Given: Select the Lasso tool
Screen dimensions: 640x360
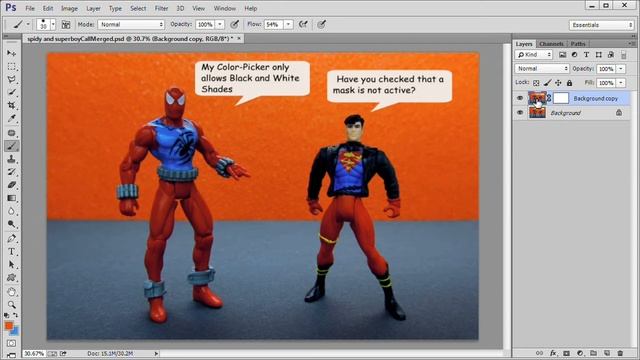Looking at the screenshot, I should tap(11, 80).
